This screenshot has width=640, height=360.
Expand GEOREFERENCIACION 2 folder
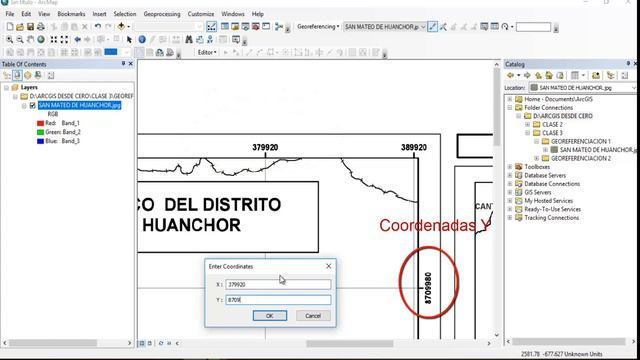[536, 158]
